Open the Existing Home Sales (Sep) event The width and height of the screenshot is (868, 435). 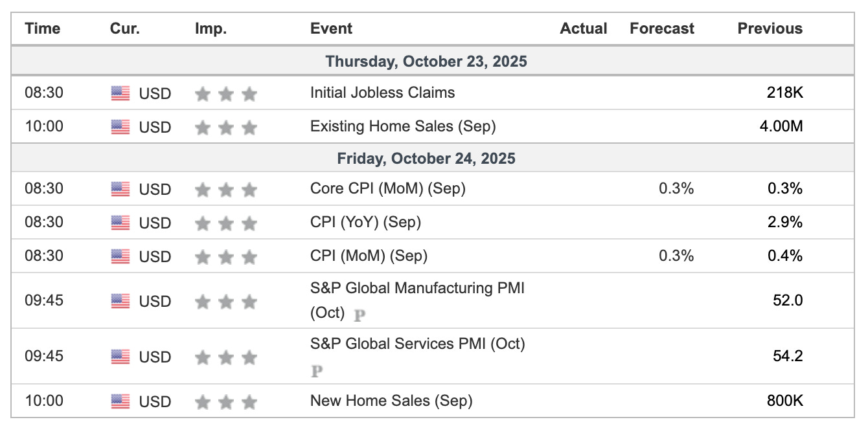click(403, 126)
